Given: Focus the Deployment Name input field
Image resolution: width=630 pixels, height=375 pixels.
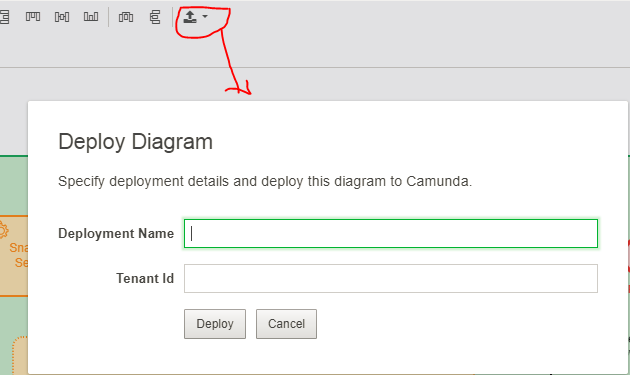Looking at the screenshot, I should click(391, 234).
